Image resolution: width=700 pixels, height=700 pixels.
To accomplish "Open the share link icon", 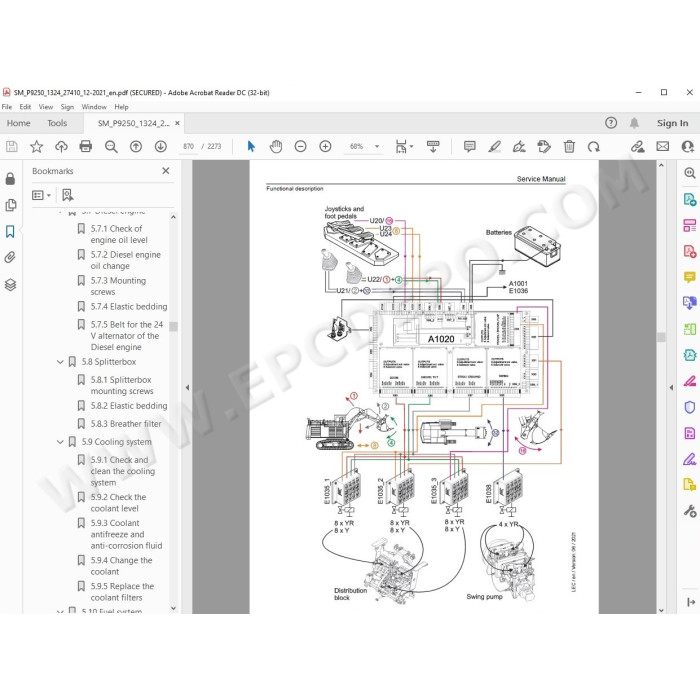I will 638,146.
